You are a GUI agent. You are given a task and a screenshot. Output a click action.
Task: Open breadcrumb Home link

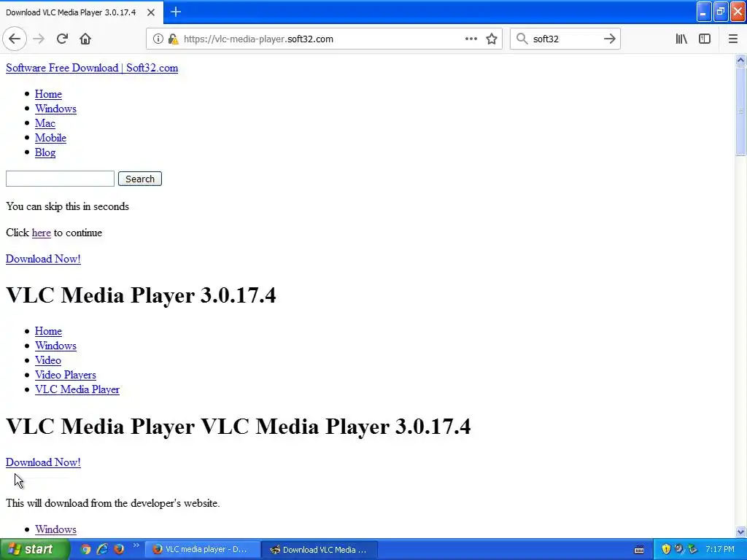48,331
